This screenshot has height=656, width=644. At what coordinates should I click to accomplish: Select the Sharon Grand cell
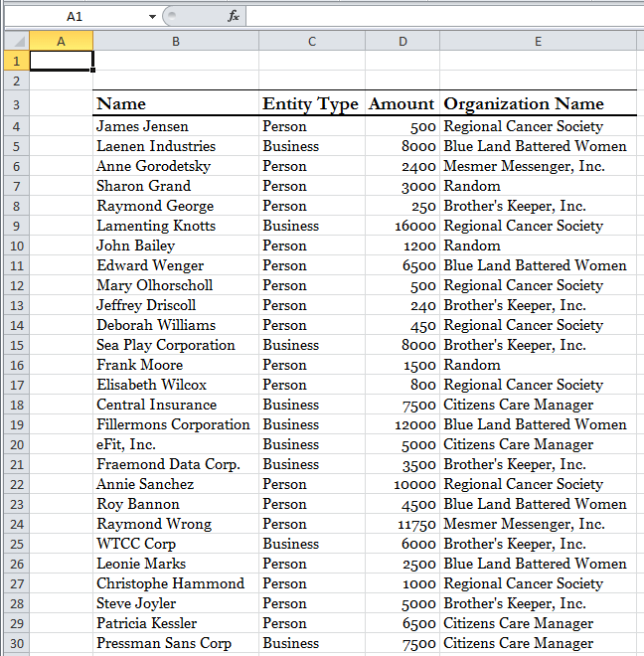(x=176, y=186)
